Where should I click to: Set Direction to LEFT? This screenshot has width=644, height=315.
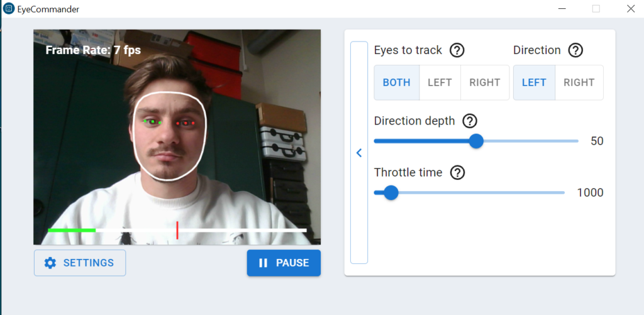535,82
